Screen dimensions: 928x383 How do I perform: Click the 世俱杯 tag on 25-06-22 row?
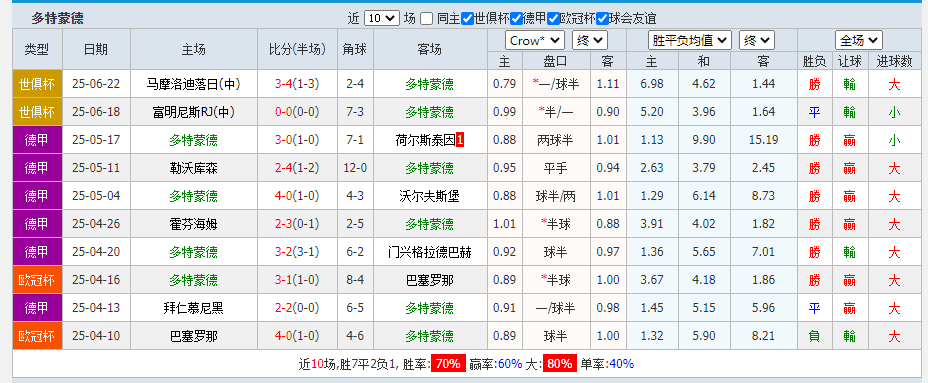[x=37, y=84]
